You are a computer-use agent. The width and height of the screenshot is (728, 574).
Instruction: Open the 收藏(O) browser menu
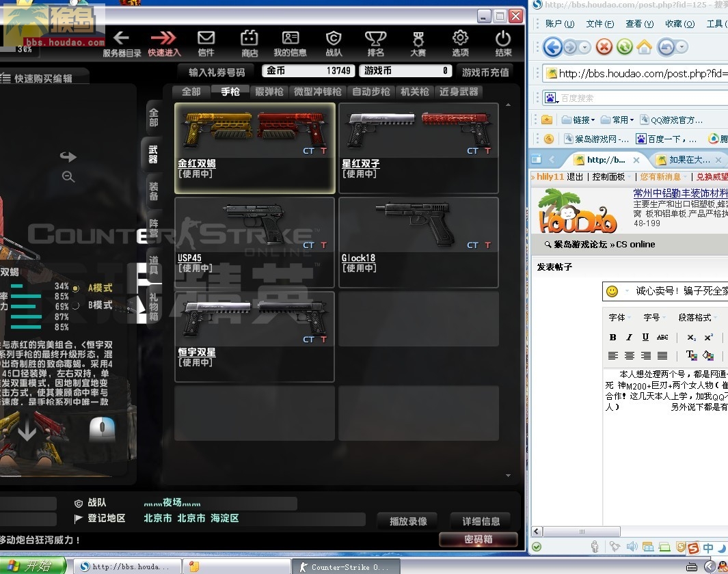pyautogui.click(x=679, y=24)
